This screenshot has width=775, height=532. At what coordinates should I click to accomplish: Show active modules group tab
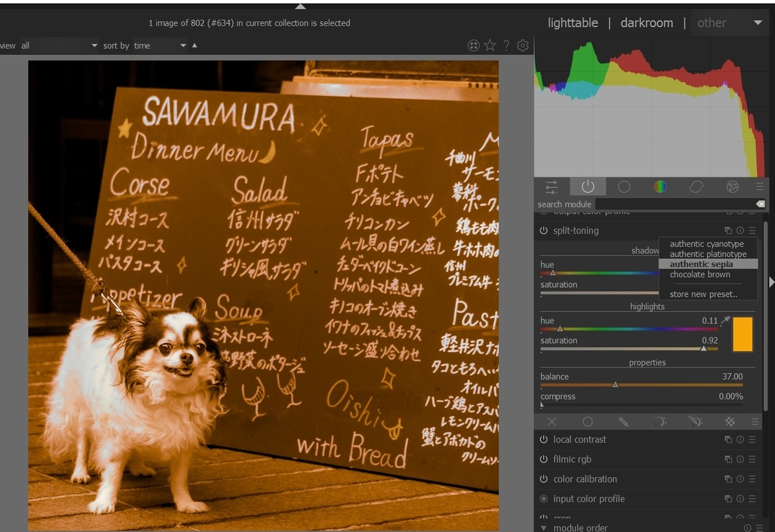pyautogui.click(x=588, y=187)
